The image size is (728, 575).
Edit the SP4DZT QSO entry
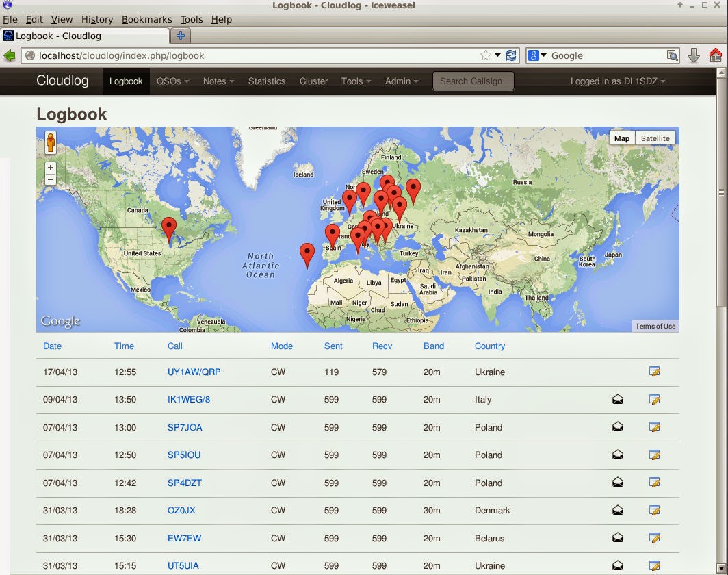655,483
